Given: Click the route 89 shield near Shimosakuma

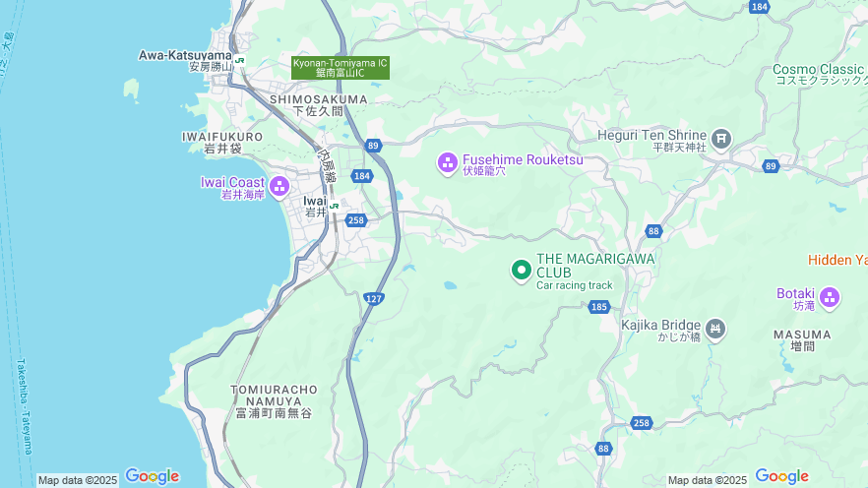Looking at the screenshot, I should click(x=373, y=146).
